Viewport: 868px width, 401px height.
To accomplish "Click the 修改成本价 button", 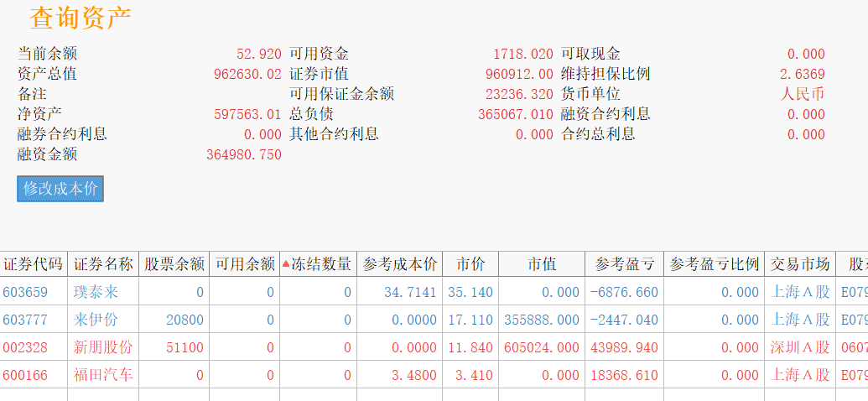I will 60,189.
